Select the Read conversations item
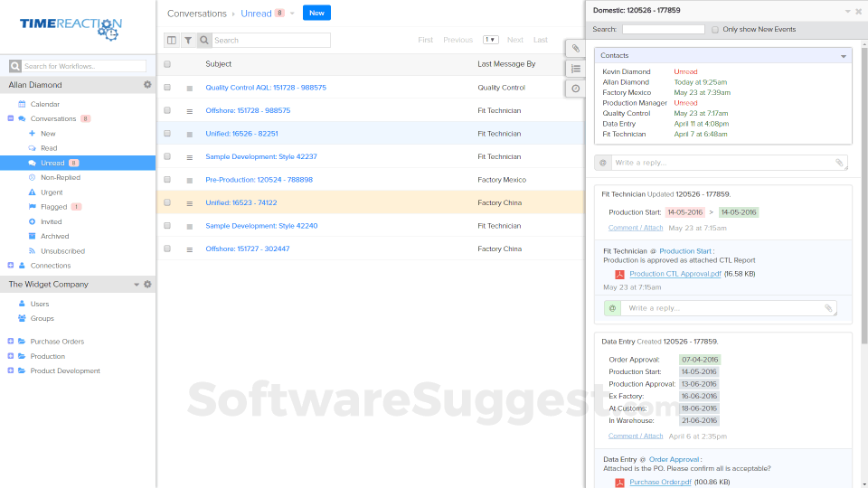868x488 pixels. (x=49, y=147)
